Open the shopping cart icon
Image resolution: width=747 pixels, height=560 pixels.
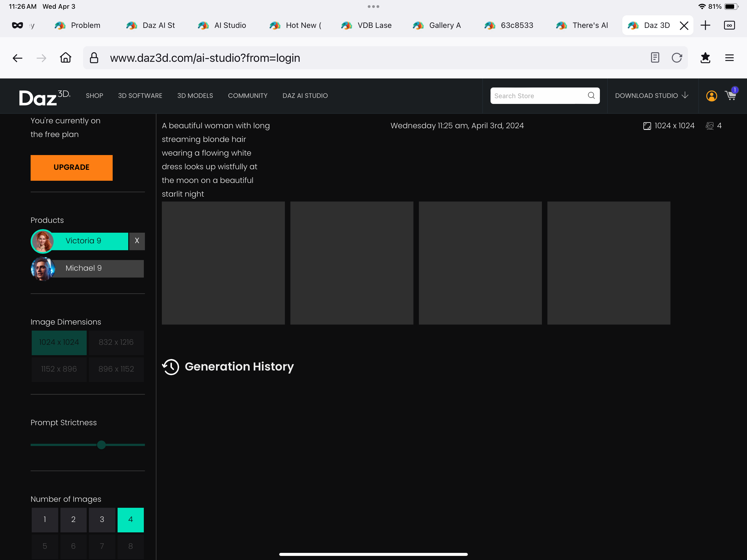coord(730,96)
